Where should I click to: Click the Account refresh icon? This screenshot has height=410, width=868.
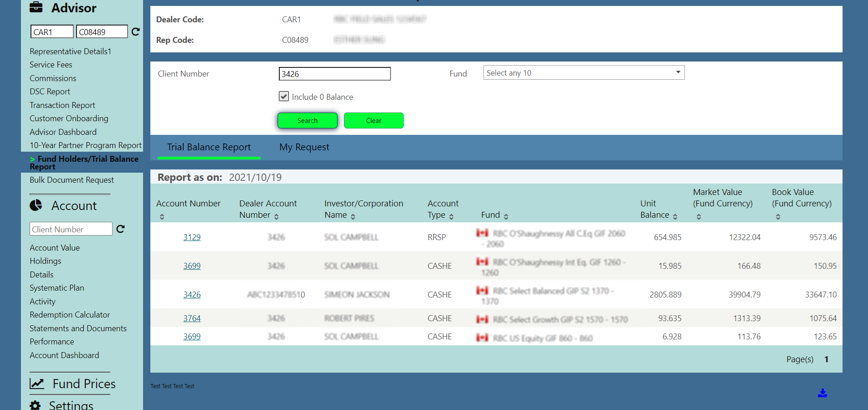[120, 229]
